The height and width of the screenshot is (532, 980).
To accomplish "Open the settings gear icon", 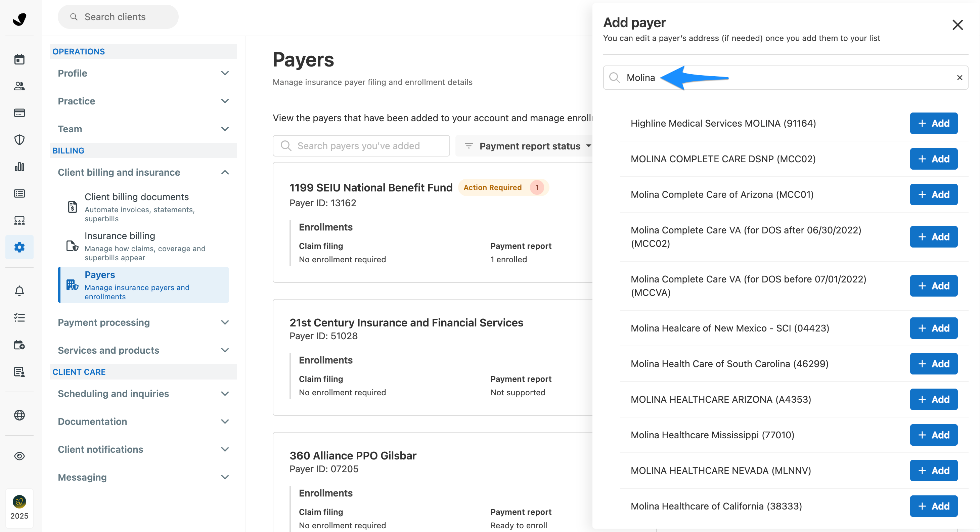I will (19, 247).
